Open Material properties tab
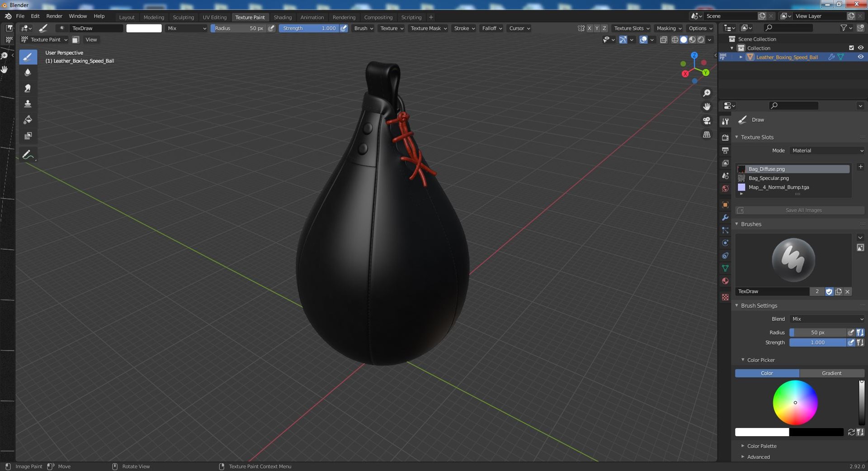The height and width of the screenshot is (471, 868). coord(725,281)
